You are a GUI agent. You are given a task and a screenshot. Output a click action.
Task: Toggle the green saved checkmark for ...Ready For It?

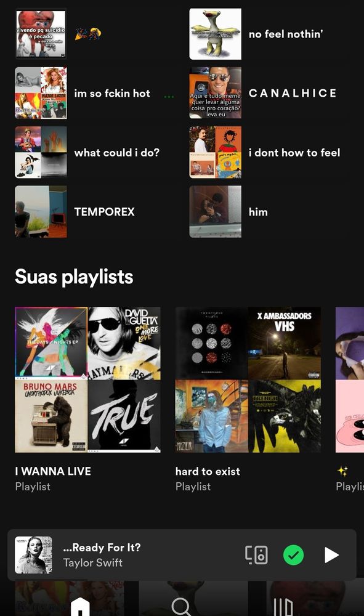coord(293,555)
